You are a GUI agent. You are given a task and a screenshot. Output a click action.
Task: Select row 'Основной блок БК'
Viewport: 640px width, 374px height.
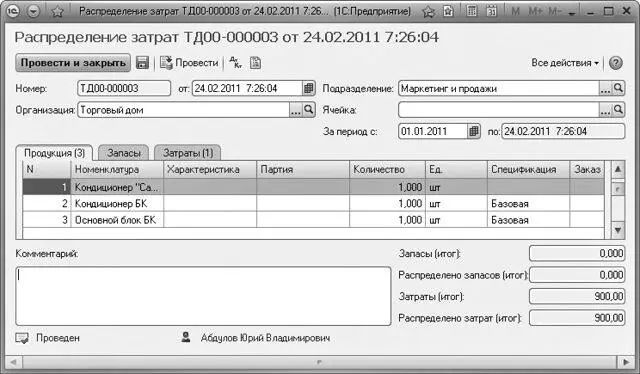click(313, 220)
